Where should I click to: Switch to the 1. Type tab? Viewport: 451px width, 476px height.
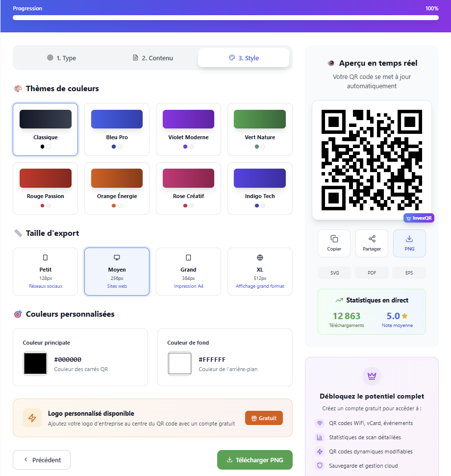(x=62, y=58)
